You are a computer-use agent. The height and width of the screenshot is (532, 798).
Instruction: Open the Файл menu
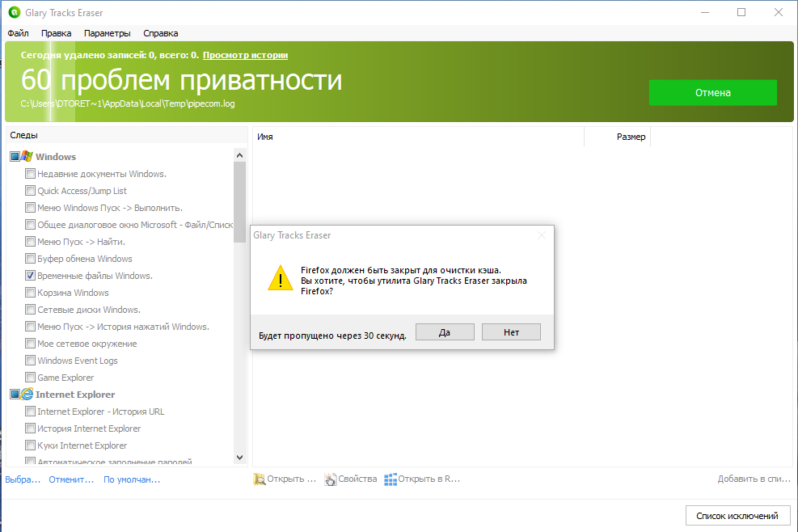tap(17, 33)
